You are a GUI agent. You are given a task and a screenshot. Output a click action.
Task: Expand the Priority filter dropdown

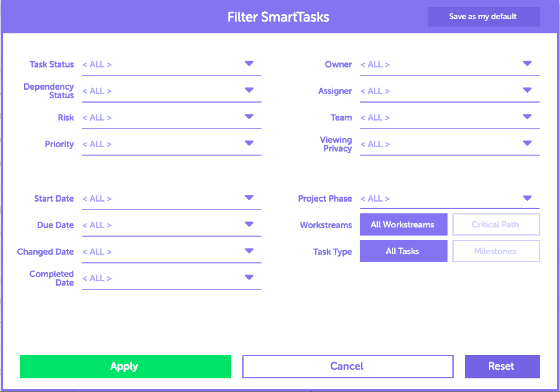[x=249, y=143]
